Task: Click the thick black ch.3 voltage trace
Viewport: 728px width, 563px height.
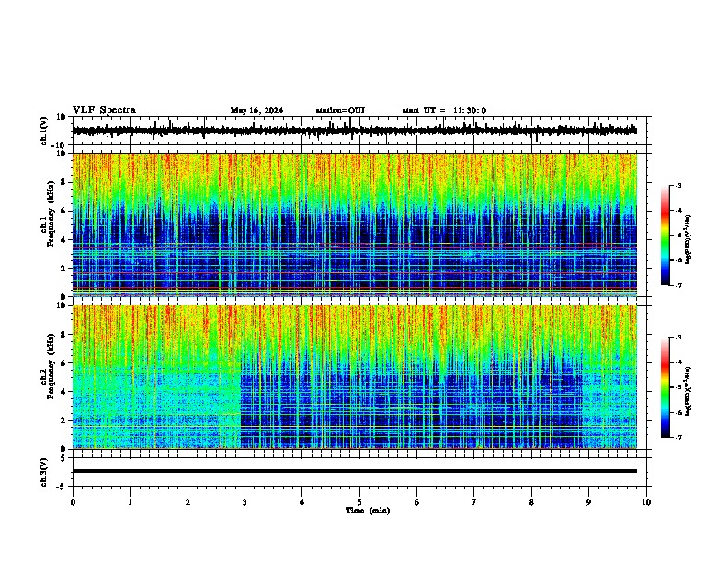Action: (x=355, y=471)
